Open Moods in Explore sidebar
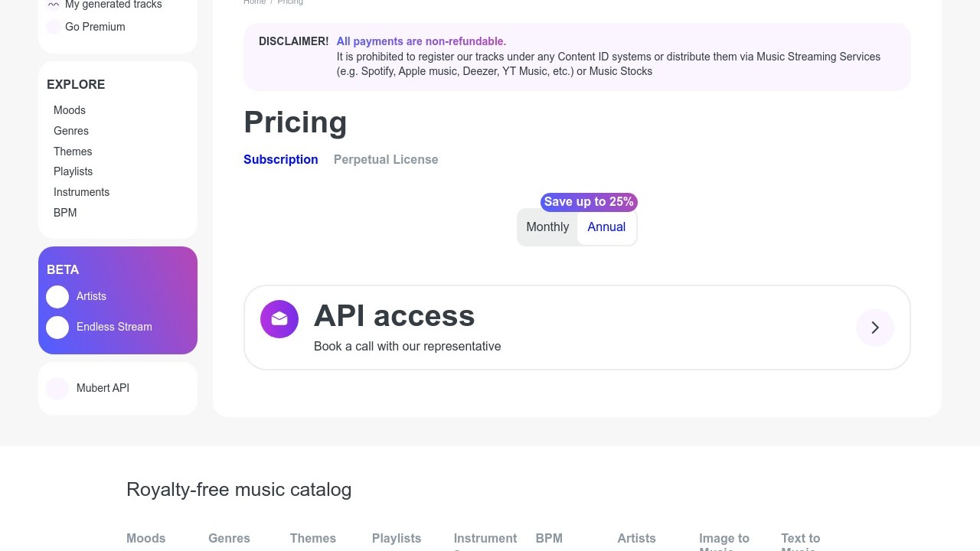This screenshot has width=980, height=551. click(x=70, y=110)
